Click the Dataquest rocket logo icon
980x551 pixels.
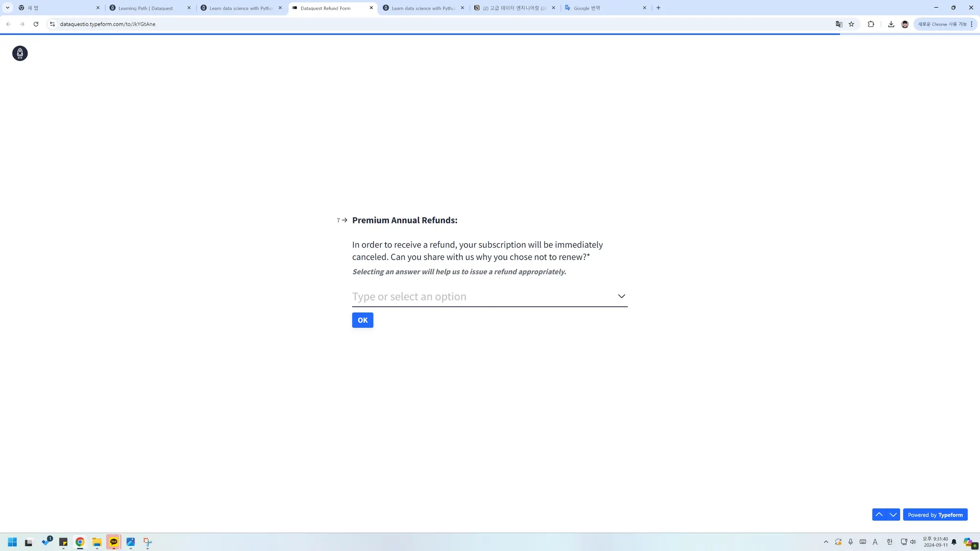point(20,53)
